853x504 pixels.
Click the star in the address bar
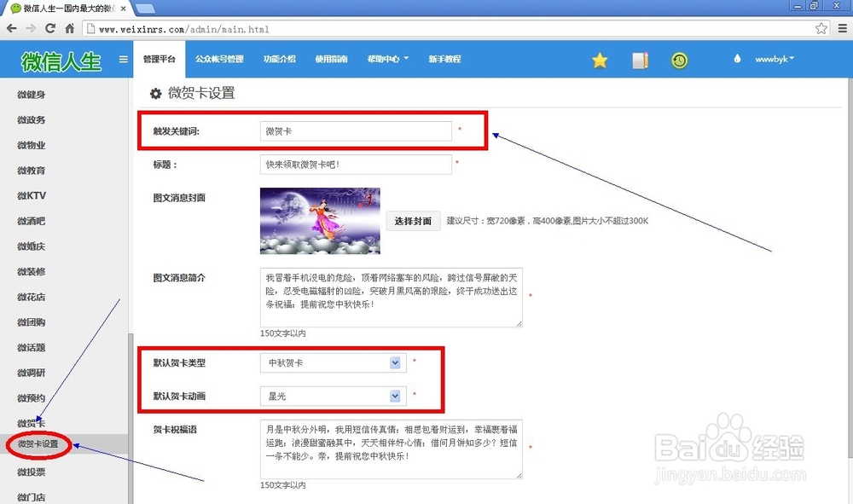point(821,27)
